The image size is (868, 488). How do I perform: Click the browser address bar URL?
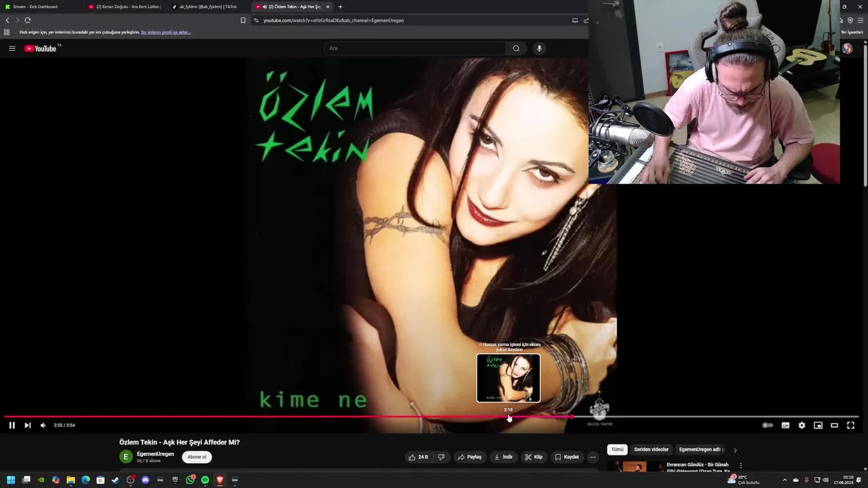pyautogui.click(x=334, y=20)
